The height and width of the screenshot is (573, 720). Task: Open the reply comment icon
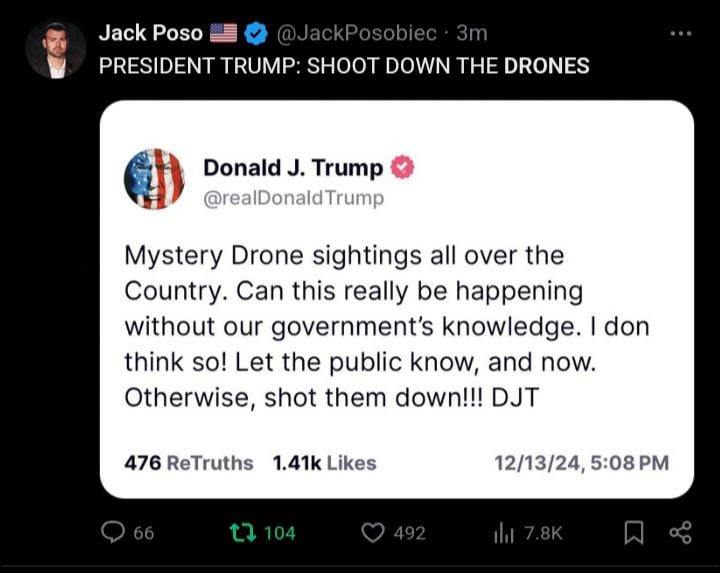[x=112, y=533]
